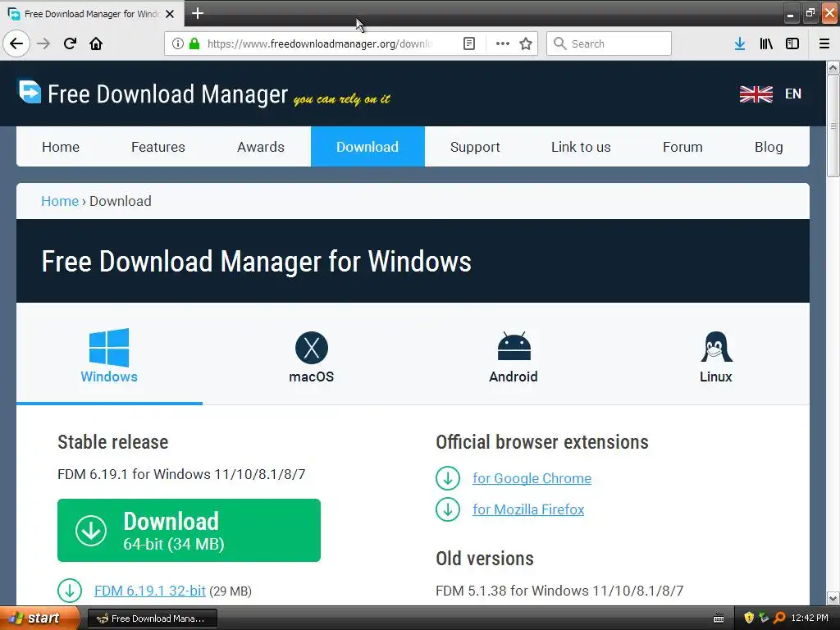840x630 pixels.
Task: Open the Windows start button
Action: 39,619
